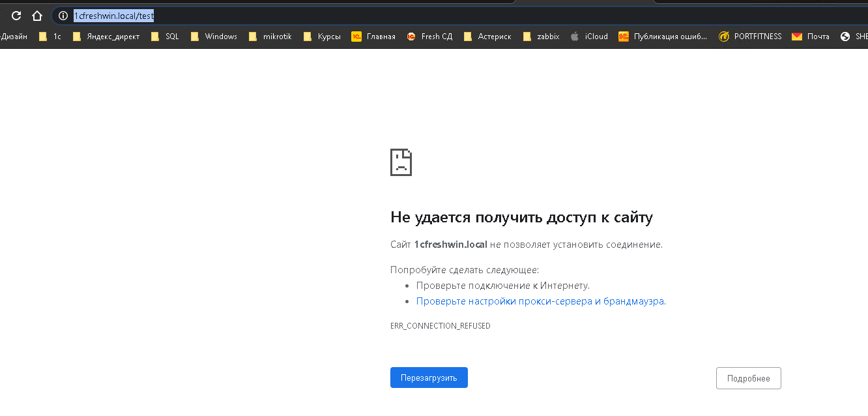This screenshot has width=868, height=416.
Task: Open the Почта mail bookmark
Action: 811,37
